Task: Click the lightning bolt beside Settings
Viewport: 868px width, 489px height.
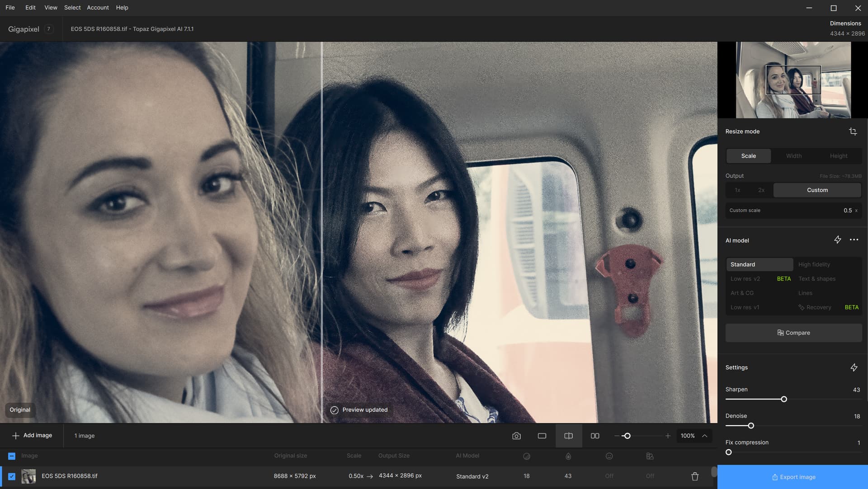Action: click(854, 367)
